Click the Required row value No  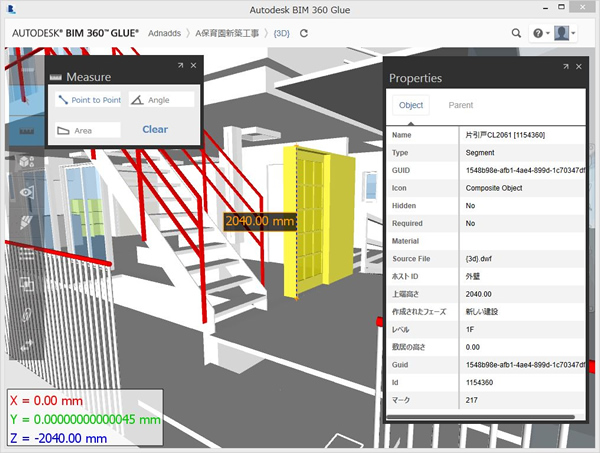tap(470, 223)
